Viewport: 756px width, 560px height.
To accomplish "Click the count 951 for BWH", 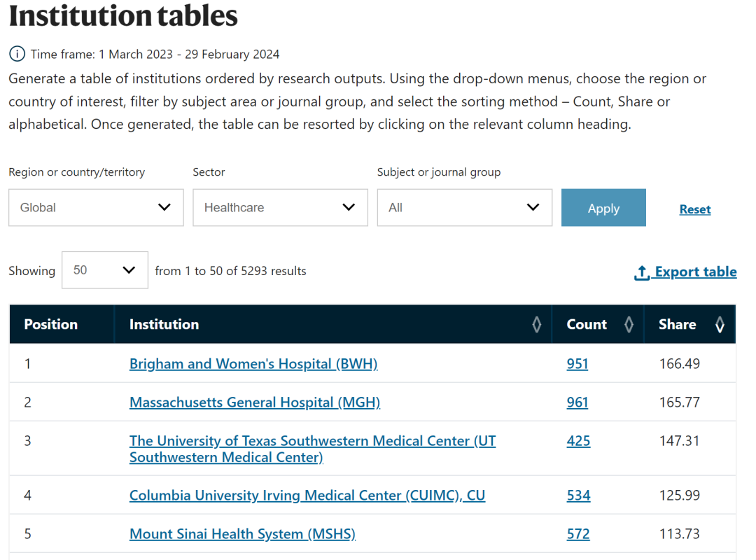I will [577, 364].
